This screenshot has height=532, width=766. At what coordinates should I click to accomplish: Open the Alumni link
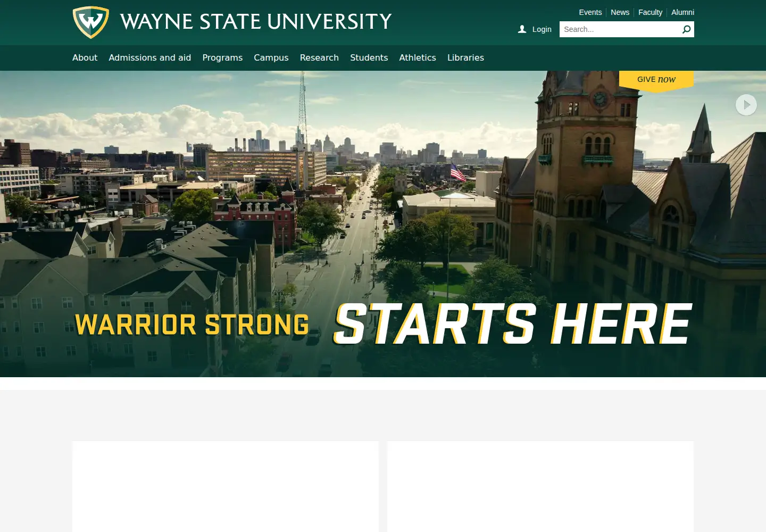(x=682, y=12)
